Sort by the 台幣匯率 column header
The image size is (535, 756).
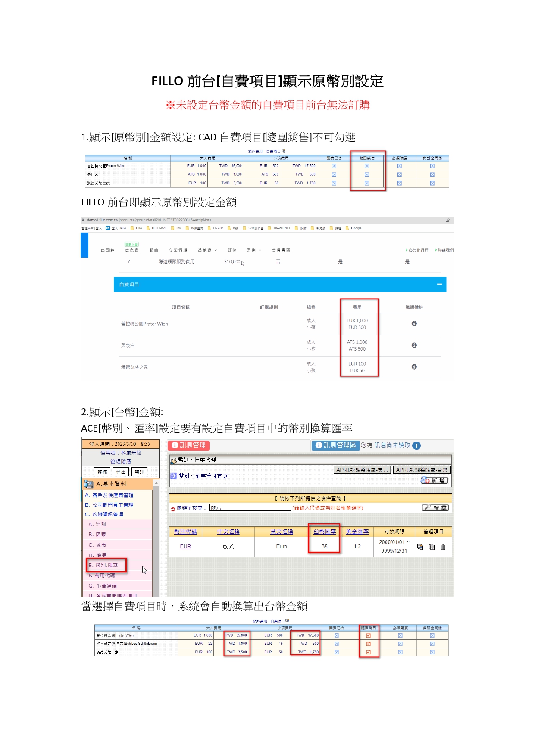325,532
